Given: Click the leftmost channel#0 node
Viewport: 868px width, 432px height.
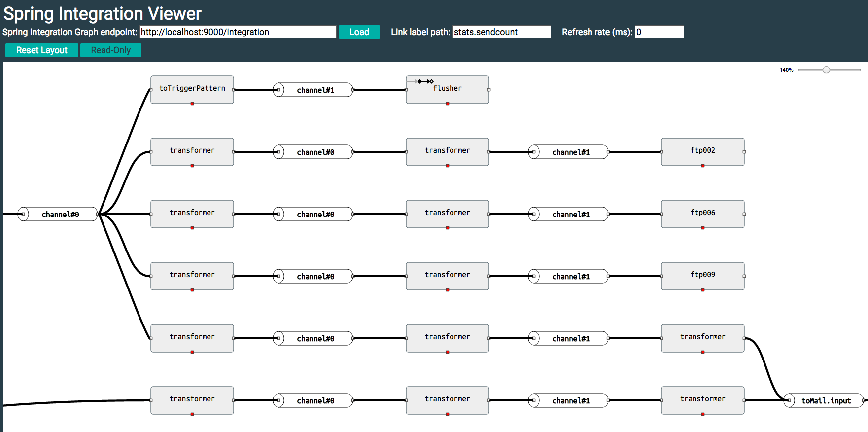Looking at the screenshot, I should point(58,214).
